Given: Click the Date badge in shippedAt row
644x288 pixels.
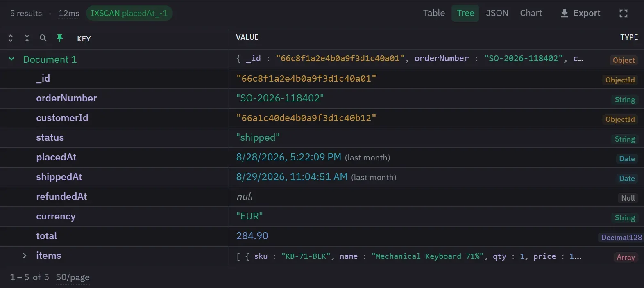Looking at the screenshot, I should tap(627, 178).
